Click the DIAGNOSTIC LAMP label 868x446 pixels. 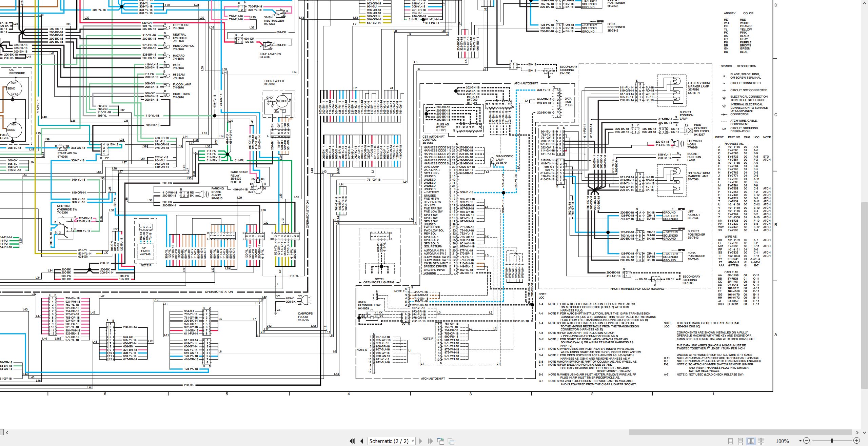pos(504,158)
